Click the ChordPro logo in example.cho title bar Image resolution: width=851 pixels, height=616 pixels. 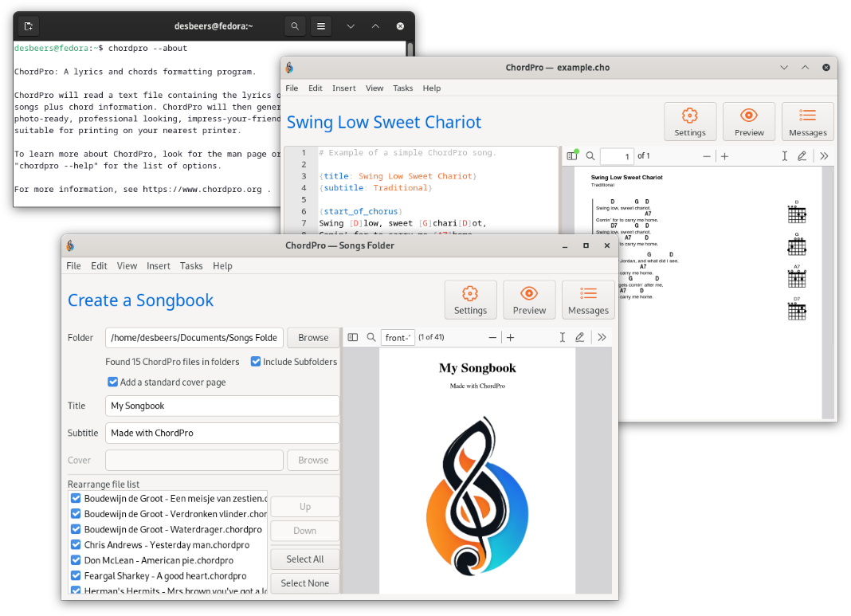pyautogui.click(x=290, y=67)
